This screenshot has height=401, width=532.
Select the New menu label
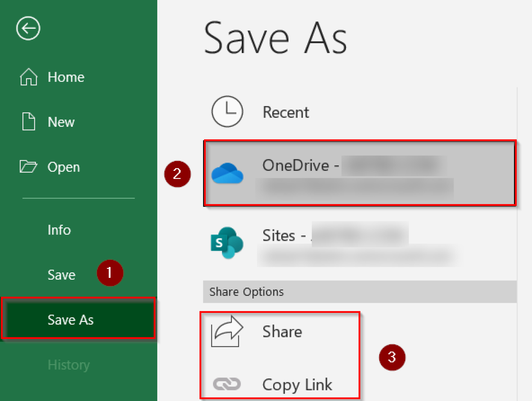tap(61, 122)
